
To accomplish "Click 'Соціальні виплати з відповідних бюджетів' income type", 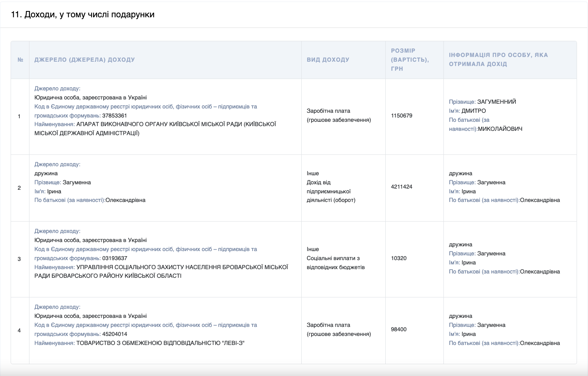I will point(336,263).
